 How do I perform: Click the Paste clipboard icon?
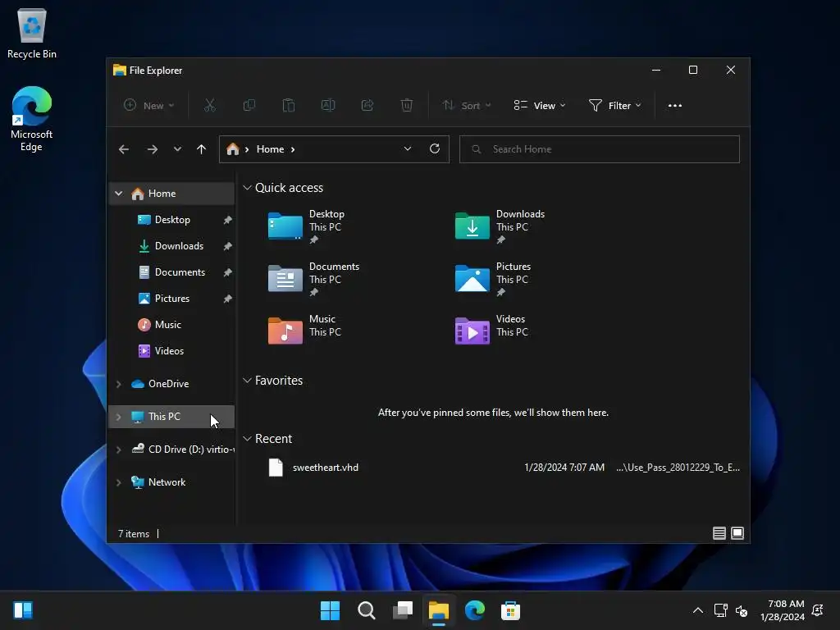click(289, 106)
